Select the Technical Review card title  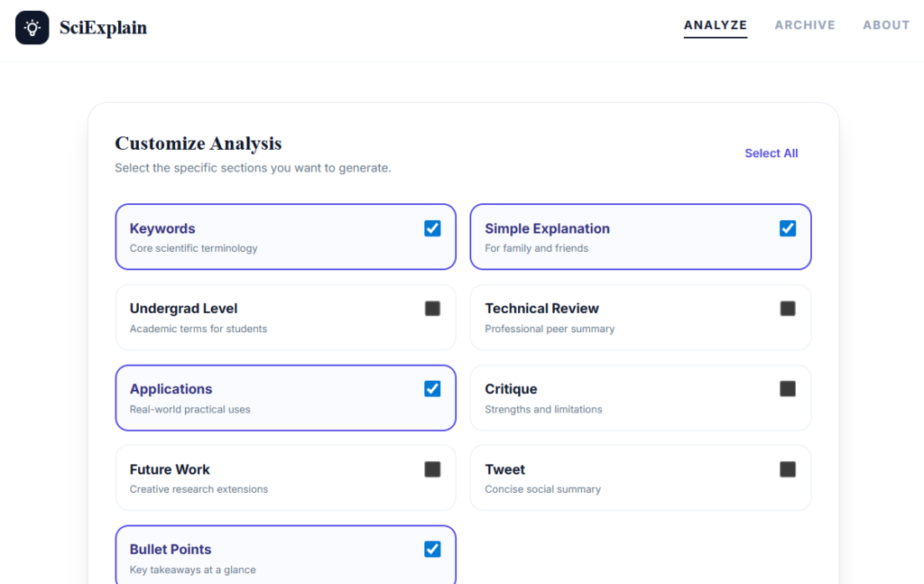(x=541, y=309)
